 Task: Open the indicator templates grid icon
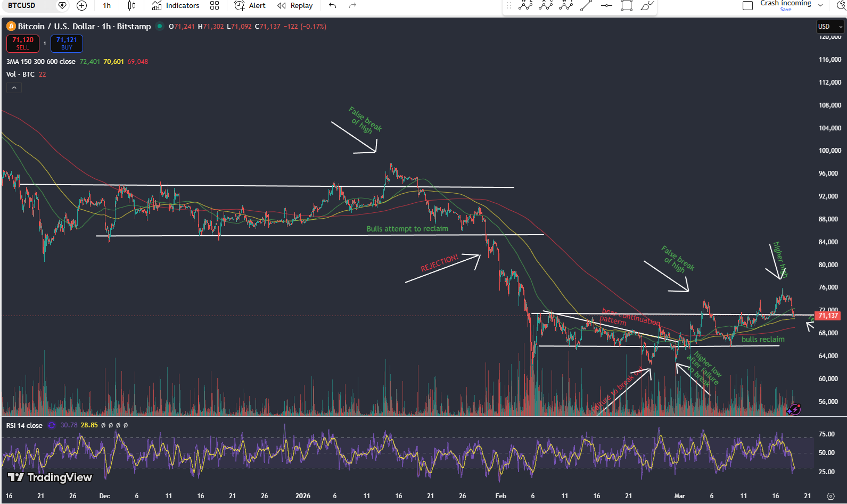[215, 5]
